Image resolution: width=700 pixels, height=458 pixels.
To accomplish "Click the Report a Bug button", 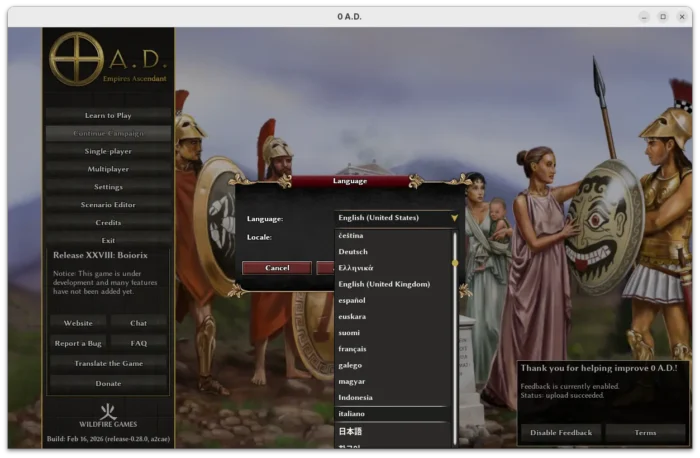I will (78, 343).
